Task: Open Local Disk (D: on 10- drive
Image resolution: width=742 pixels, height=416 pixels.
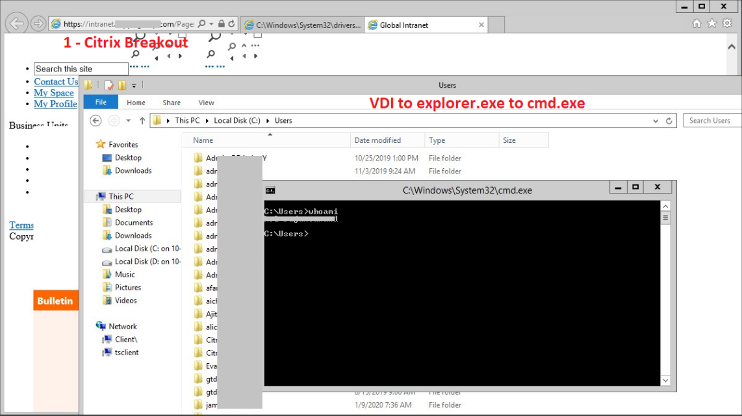Action: (x=141, y=261)
